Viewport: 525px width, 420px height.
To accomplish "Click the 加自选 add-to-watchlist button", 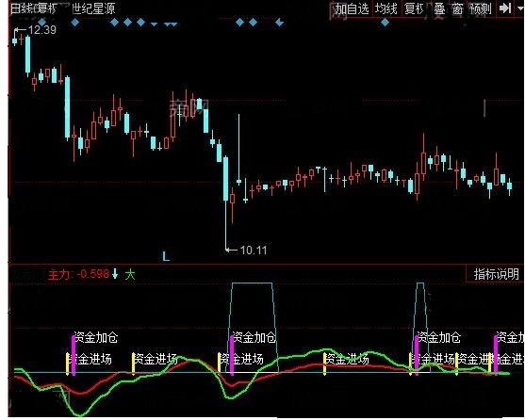I will point(352,8).
